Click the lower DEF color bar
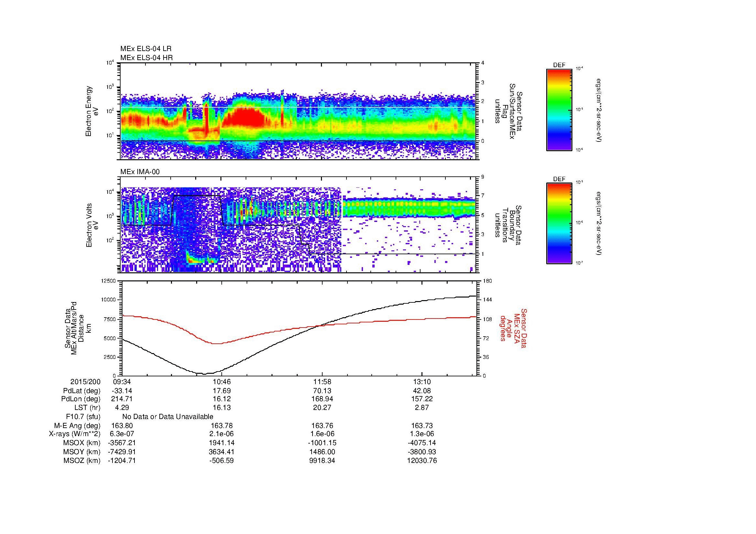The image size is (756, 534). [559, 224]
